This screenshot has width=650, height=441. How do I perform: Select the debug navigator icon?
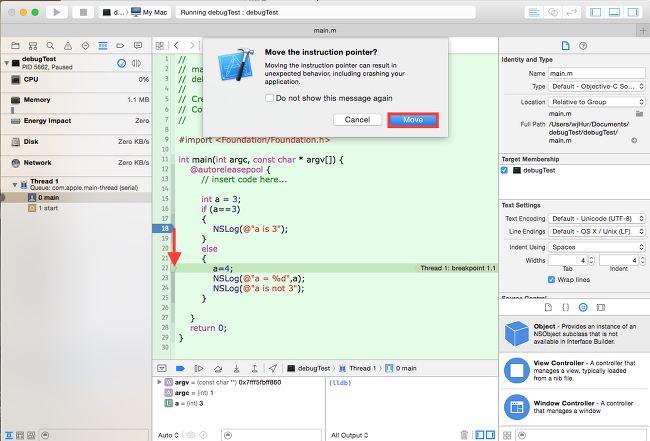103,46
